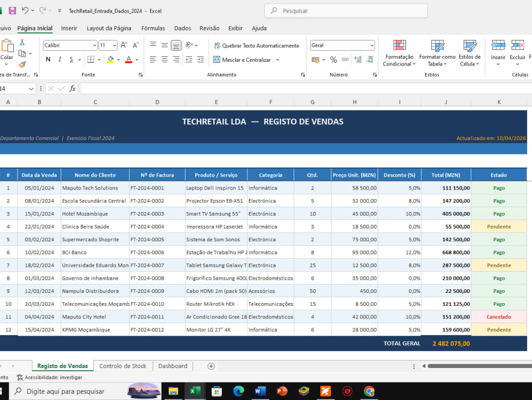
Task: Open font color dropdown arrow
Action: [x=137, y=60]
